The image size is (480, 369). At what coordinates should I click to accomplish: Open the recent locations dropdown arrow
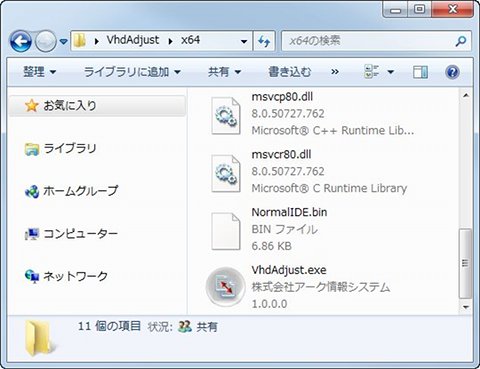(63, 42)
